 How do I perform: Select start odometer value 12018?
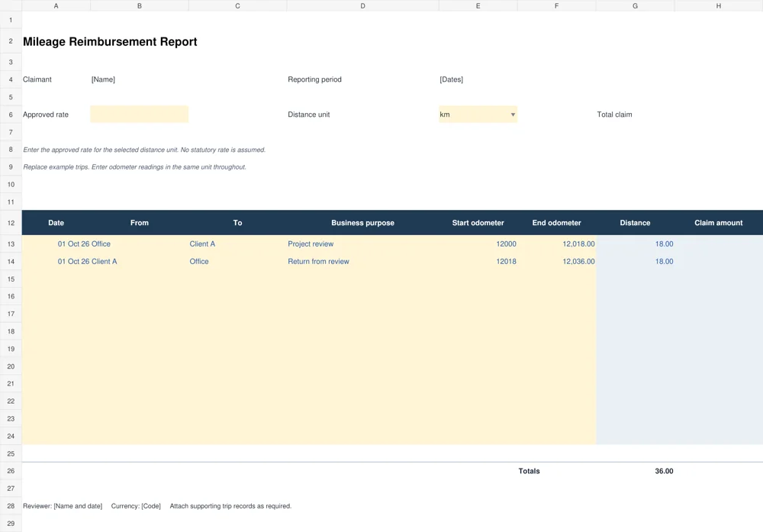tap(506, 261)
